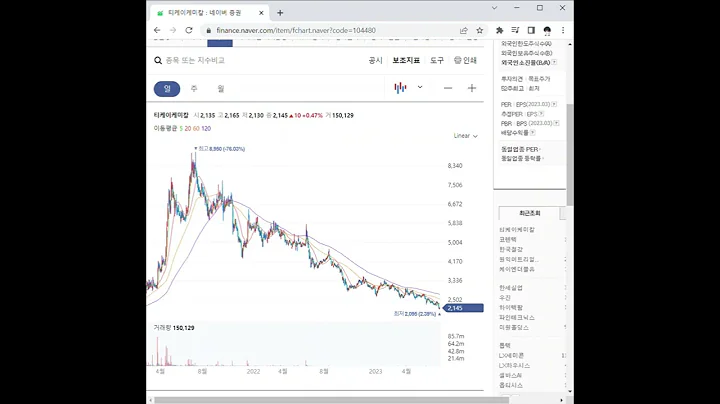Viewport: 720px width, 404px height.
Task: Open the Chrome three-dot menu
Action: (563, 30)
